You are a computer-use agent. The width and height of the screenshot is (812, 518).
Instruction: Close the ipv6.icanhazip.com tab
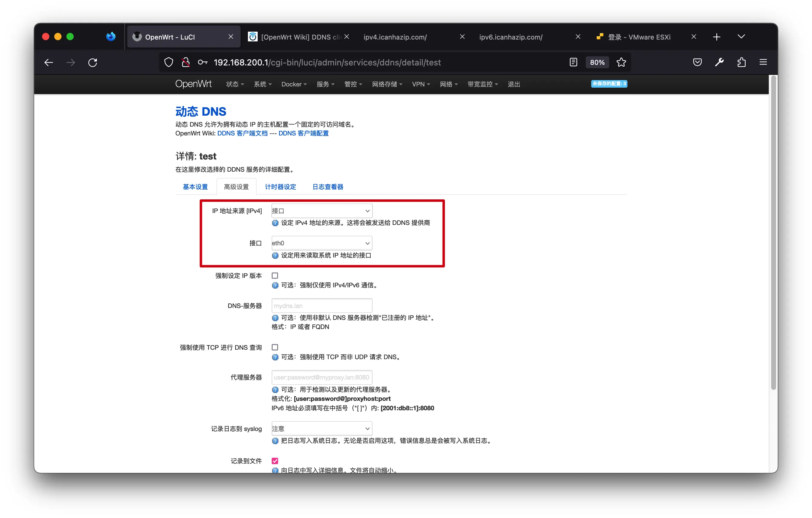tap(578, 37)
